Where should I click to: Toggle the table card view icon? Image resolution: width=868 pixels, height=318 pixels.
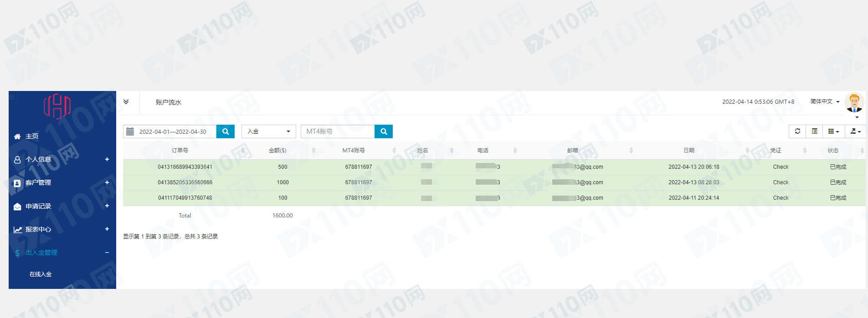click(815, 131)
